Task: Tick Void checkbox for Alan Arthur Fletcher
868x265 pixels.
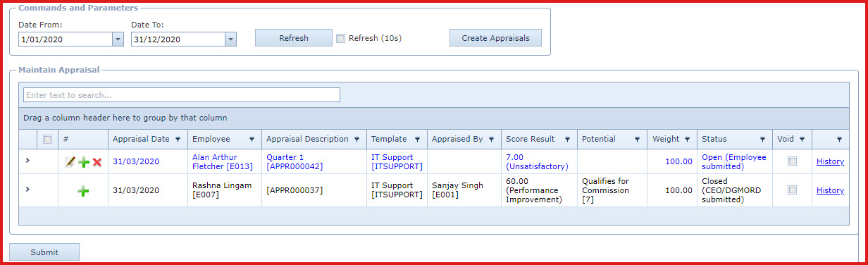Action: coord(793,161)
